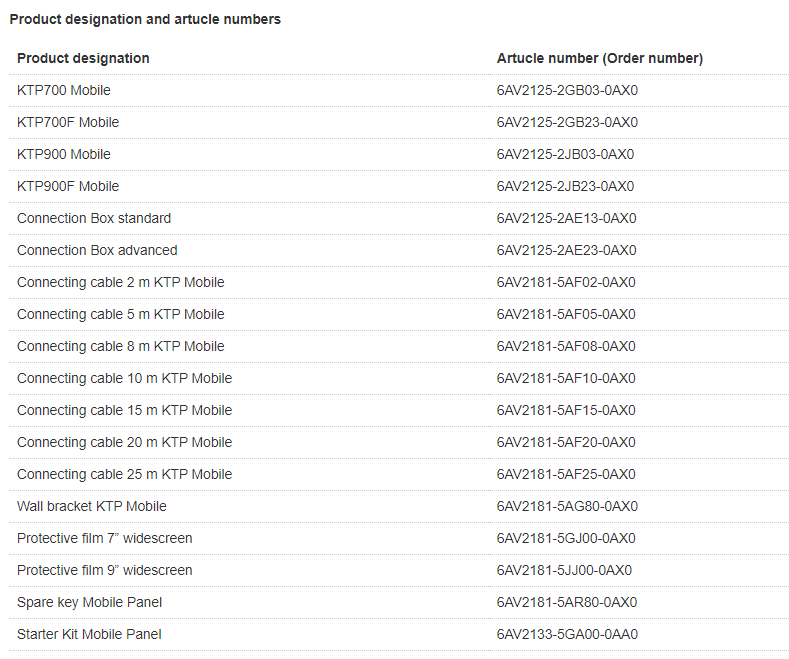789x659 pixels.
Task: Click Connecting cable 20 m KTP Mobile
Action: point(124,442)
